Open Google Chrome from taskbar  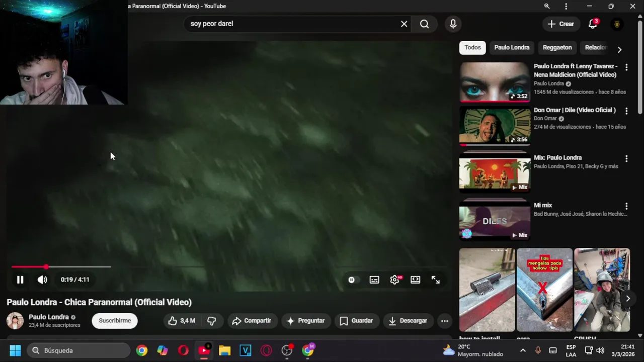pyautogui.click(x=142, y=350)
